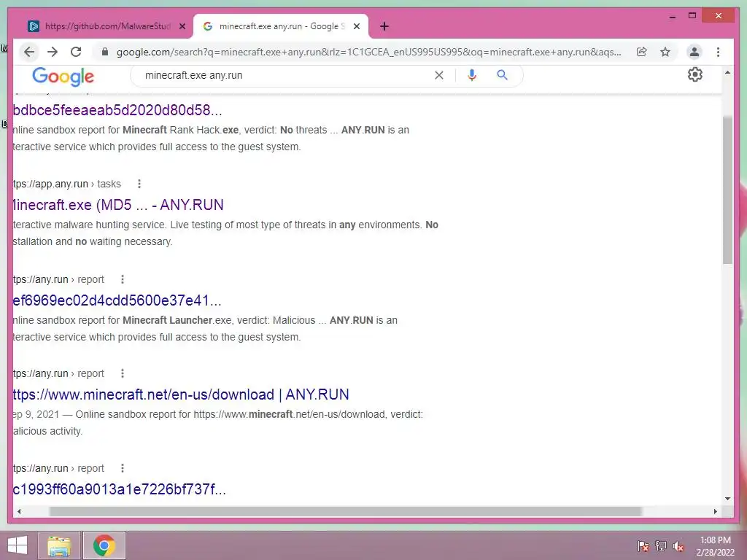The image size is (747, 560).
Task: Click the scrollbar up arrow
Action: point(727,72)
